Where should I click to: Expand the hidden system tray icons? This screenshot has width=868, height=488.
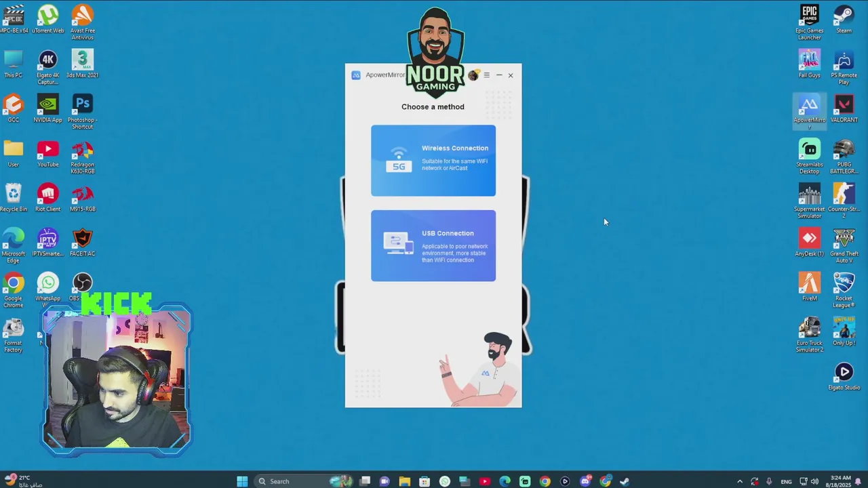(x=740, y=481)
